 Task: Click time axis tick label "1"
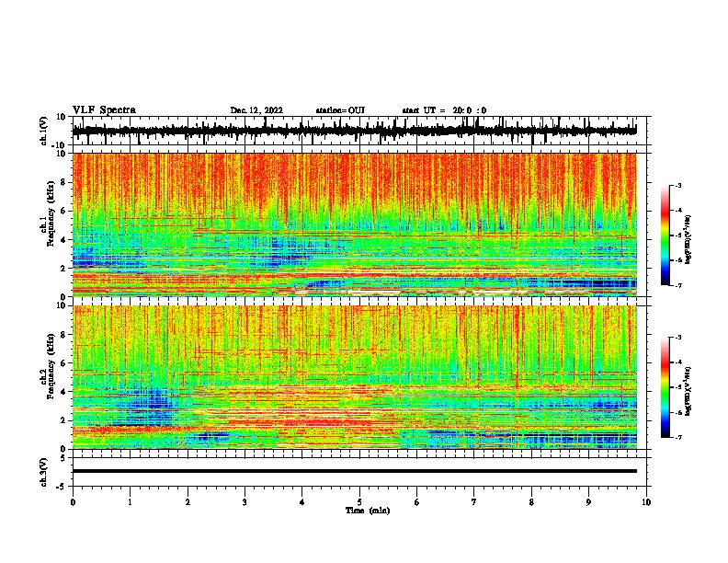click(130, 502)
